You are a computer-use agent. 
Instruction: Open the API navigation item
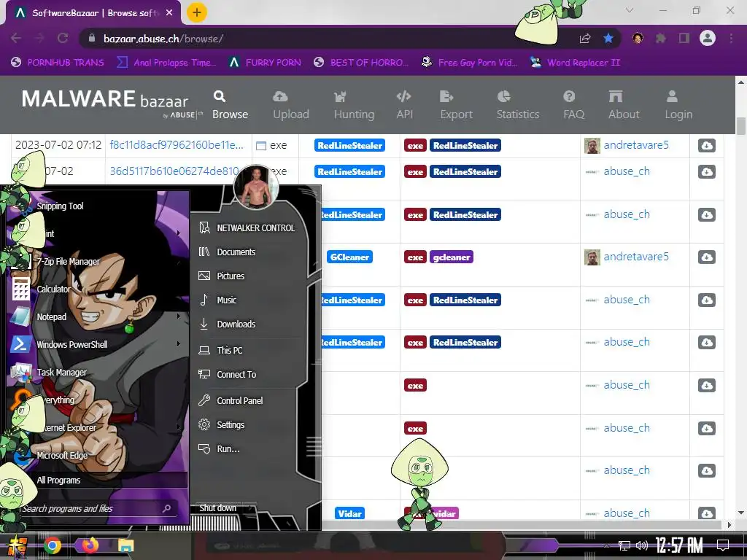[404, 105]
